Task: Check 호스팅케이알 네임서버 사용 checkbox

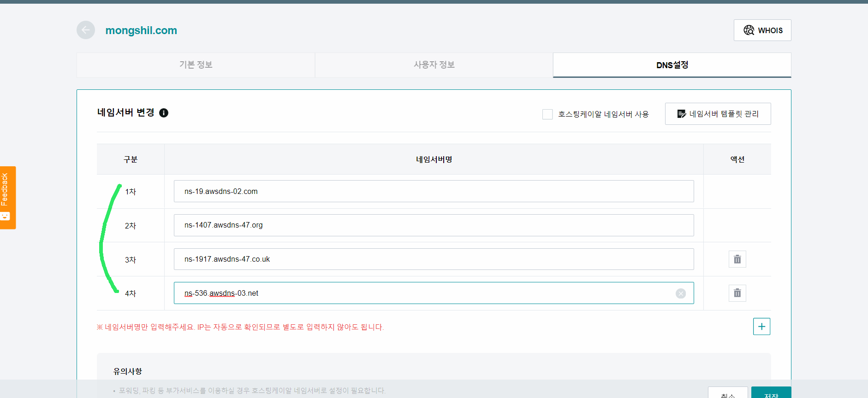Action: point(547,114)
